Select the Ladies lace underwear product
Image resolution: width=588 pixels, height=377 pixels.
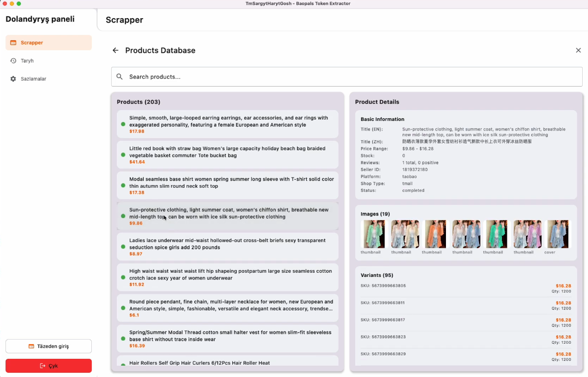[x=228, y=247]
